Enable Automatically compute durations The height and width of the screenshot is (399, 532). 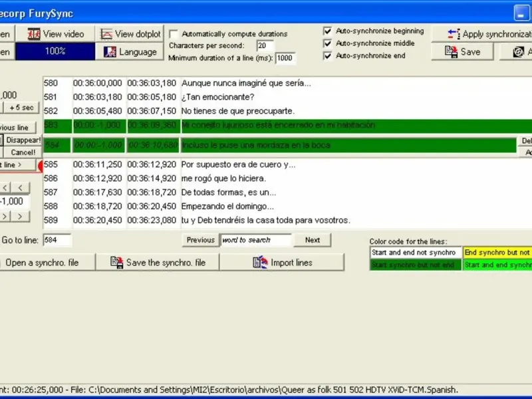[x=174, y=34]
